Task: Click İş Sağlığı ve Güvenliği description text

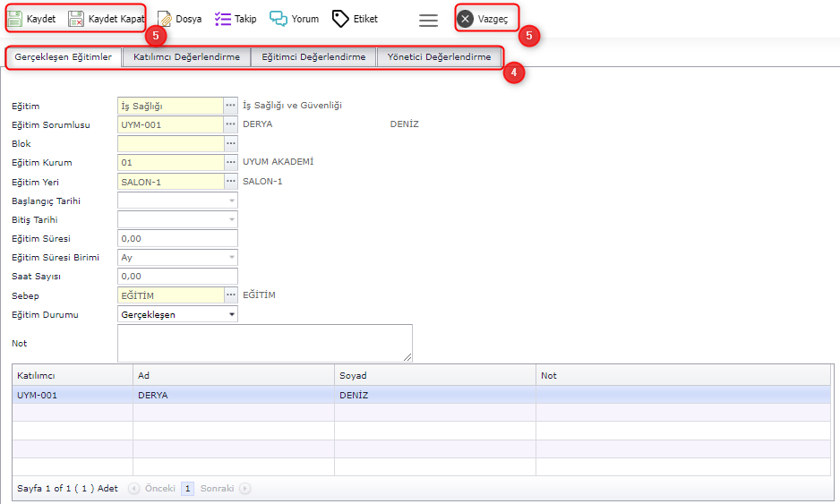Action: [x=292, y=105]
